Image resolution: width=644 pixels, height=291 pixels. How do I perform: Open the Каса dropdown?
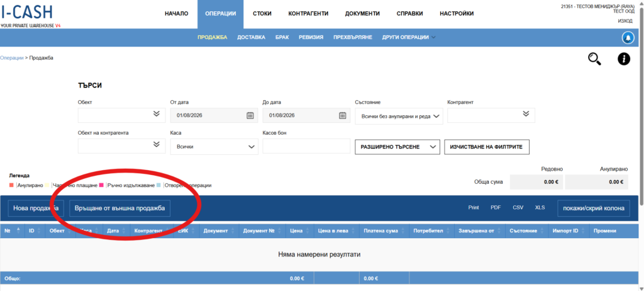(x=214, y=146)
